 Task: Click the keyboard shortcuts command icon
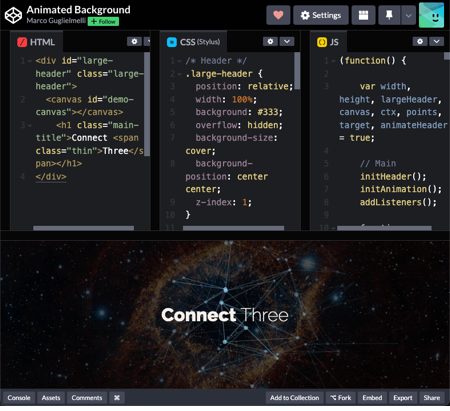click(x=117, y=398)
